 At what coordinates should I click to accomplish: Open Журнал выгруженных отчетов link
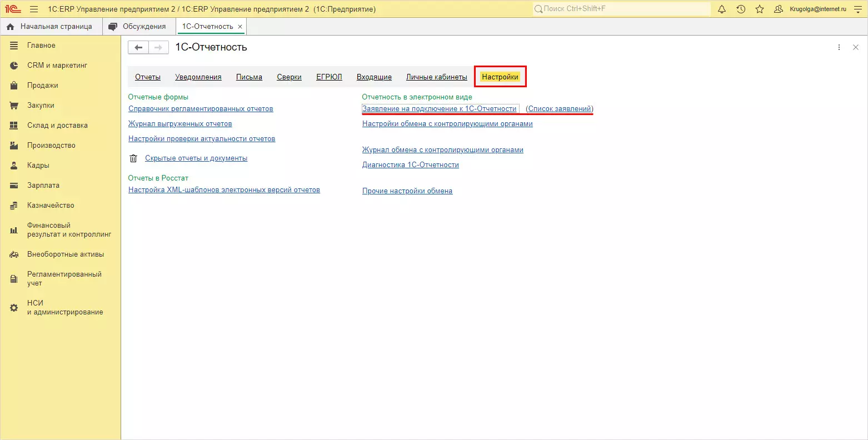[180, 124]
